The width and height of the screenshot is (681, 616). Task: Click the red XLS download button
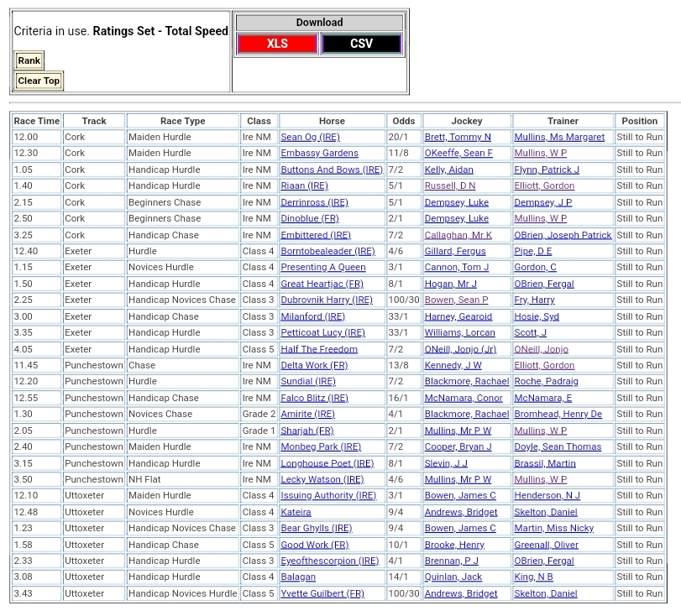pos(276,44)
